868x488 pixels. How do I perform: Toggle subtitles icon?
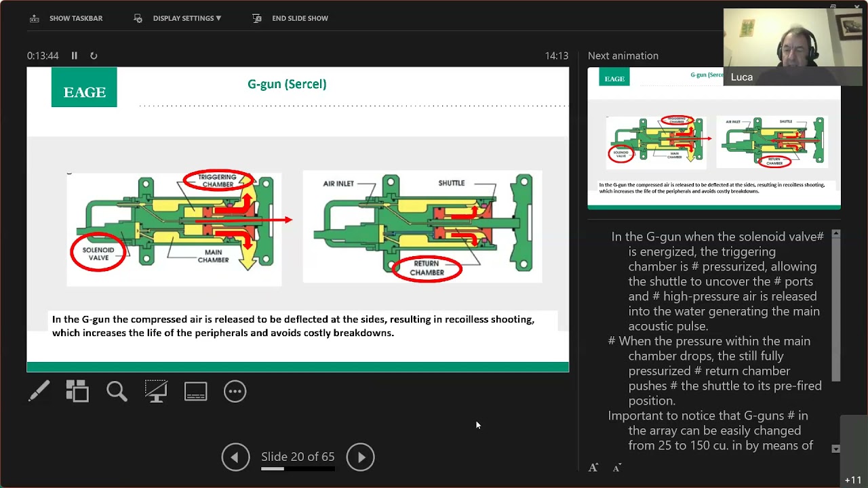195,391
